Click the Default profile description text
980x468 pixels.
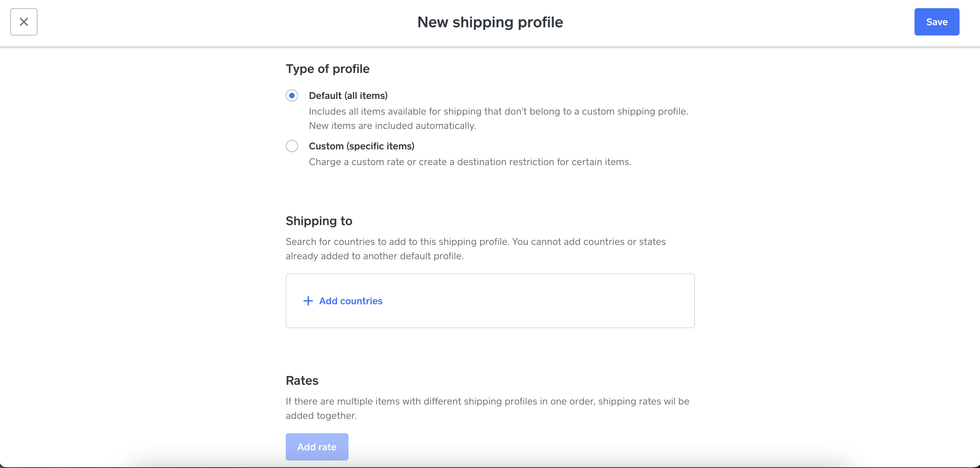[x=499, y=112]
